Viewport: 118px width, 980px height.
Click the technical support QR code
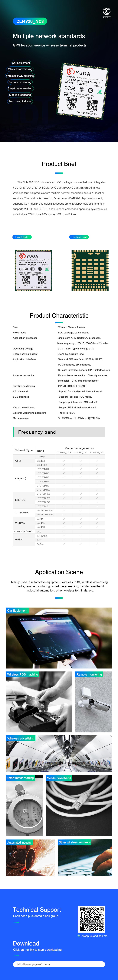point(92,919)
